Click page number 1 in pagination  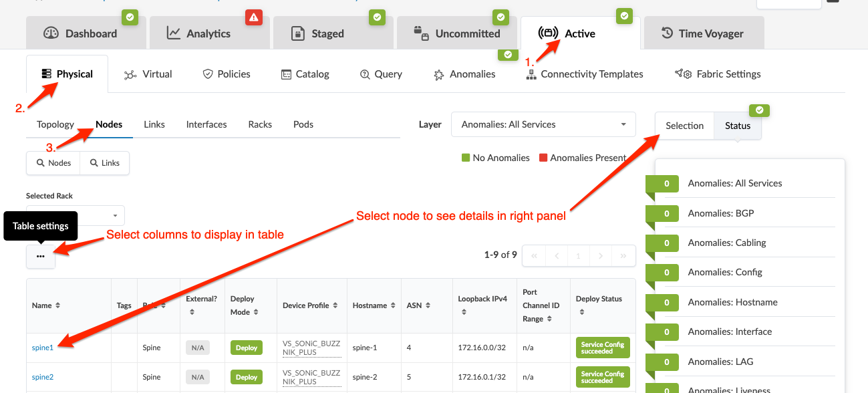tap(579, 255)
